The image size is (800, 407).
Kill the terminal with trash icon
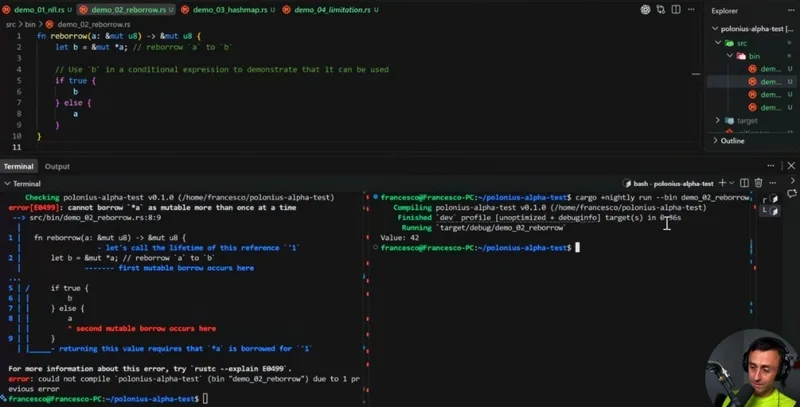click(x=759, y=183)
